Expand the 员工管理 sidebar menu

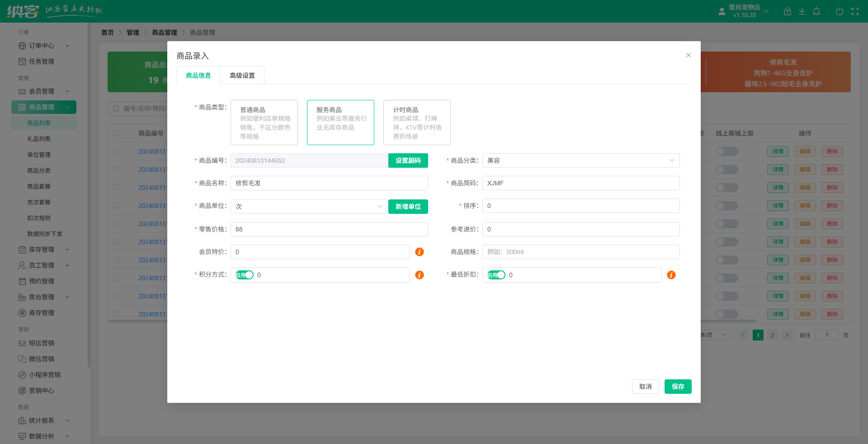coord(67,265)
